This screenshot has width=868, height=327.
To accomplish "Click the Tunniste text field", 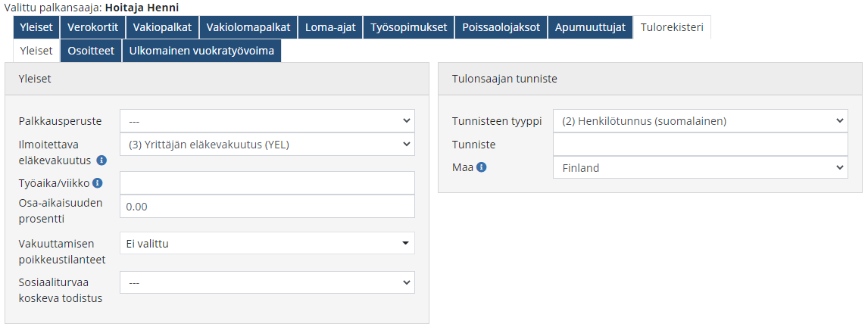I will click(700, 145).
